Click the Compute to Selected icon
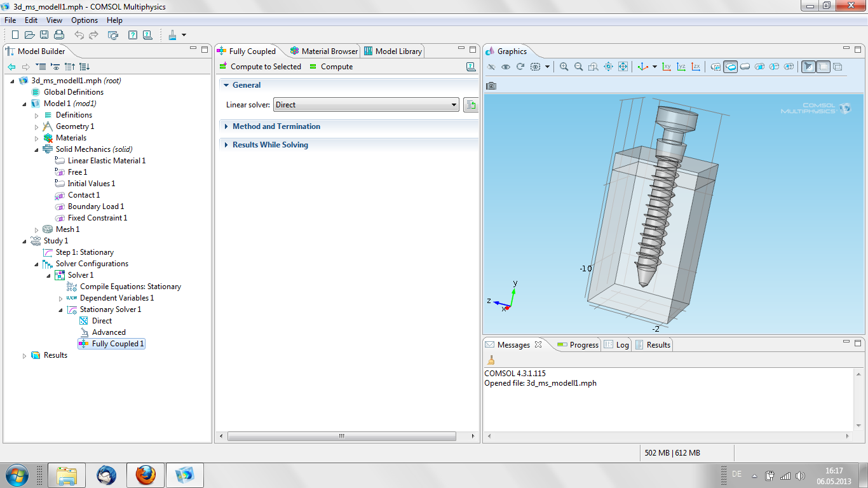 coord(222,67)
